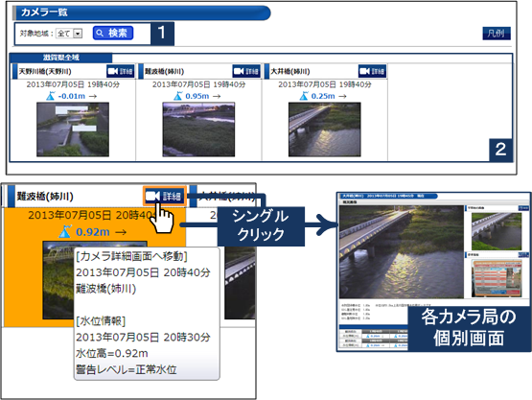Click the 検索 search button
Screen dimensions: 532x400
[x=113, y=33]
